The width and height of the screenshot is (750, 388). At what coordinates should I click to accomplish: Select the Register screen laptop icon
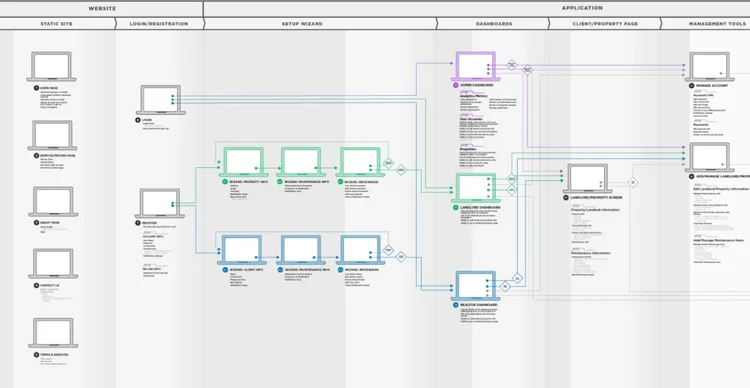coord(160,203)
